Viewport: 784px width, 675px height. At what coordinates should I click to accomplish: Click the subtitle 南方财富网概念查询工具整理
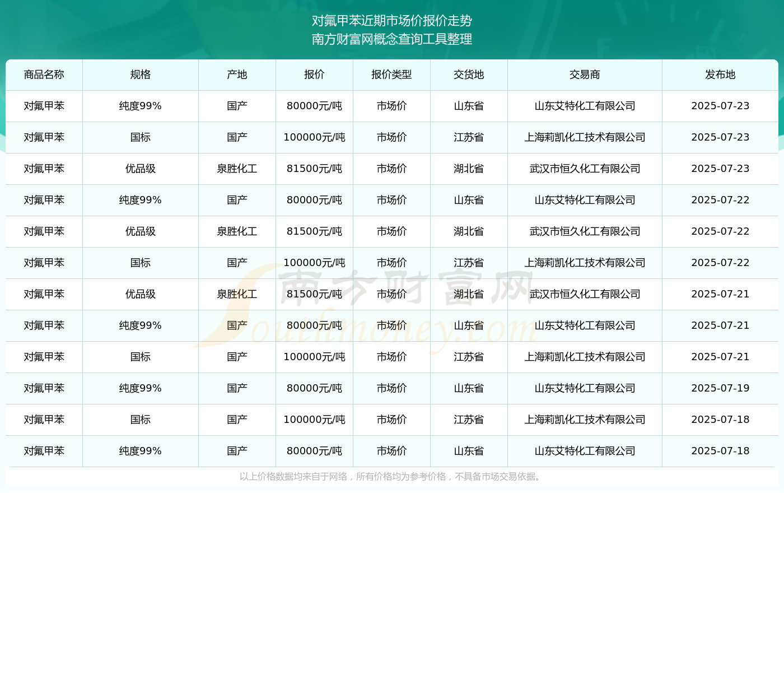pos(392,39)
